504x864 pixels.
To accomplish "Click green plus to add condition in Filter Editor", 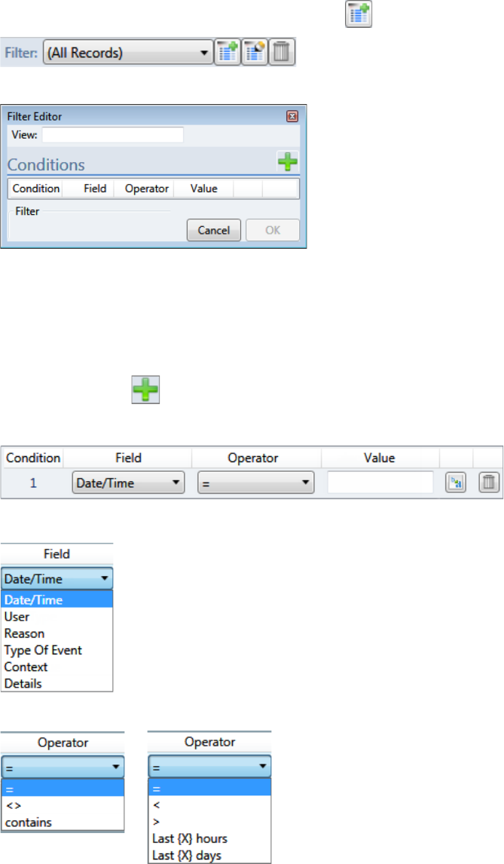I will coord(288,162).
